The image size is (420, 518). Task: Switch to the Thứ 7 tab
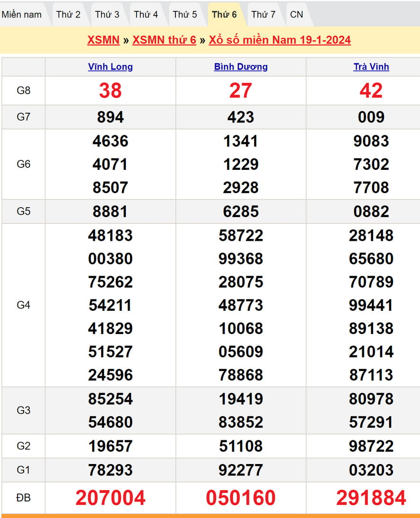[263, 14]
